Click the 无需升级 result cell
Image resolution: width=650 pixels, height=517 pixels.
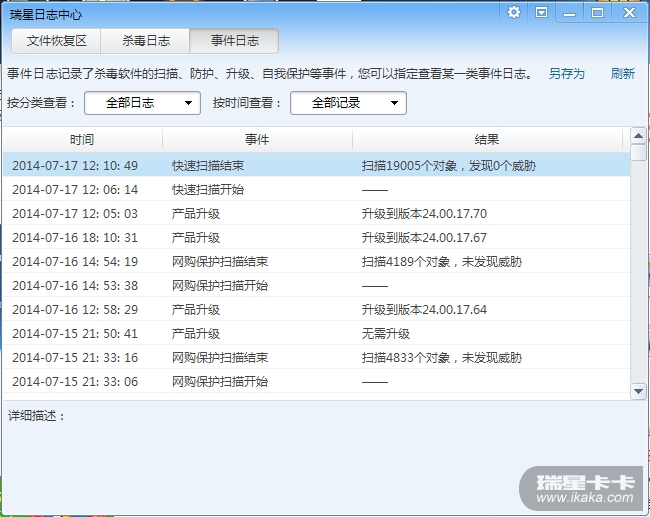386,334
